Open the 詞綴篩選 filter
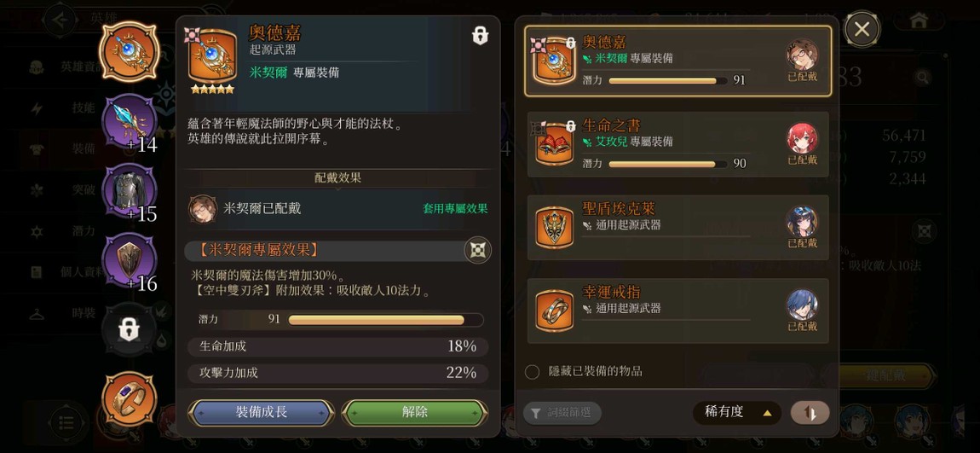Viewport: 980px width, 453px height. [x=562, y=413]
